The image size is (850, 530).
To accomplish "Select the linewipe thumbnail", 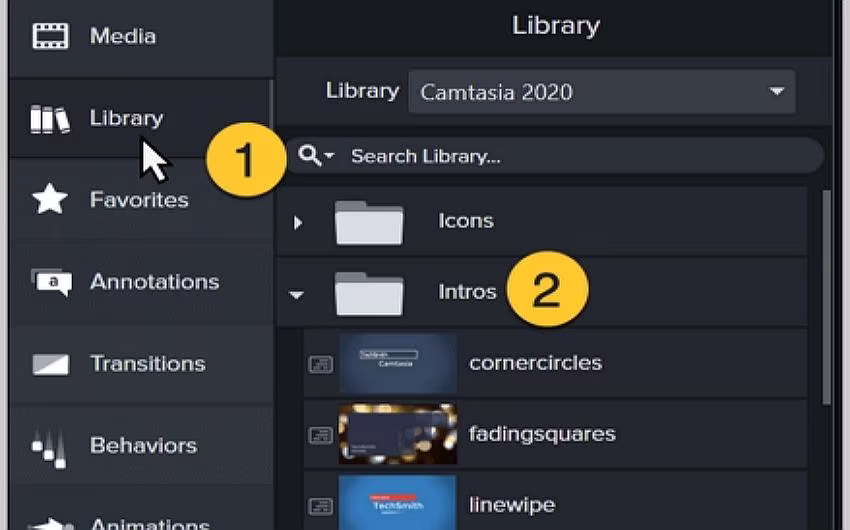I will pos(398,502).
